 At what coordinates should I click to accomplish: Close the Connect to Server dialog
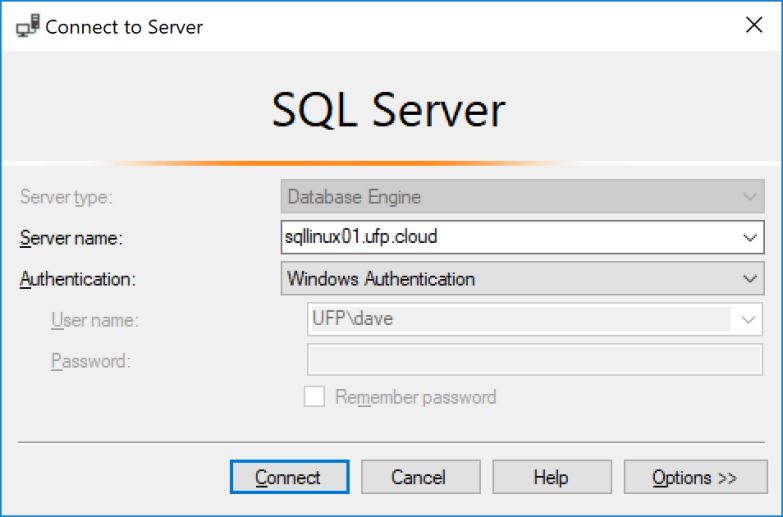pos(754,26)
